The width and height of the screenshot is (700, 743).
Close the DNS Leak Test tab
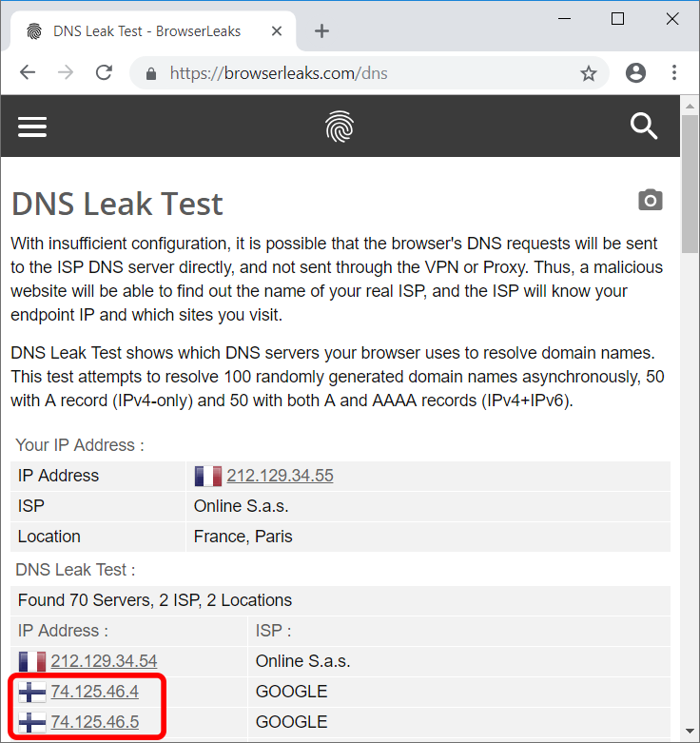[279, 30]
